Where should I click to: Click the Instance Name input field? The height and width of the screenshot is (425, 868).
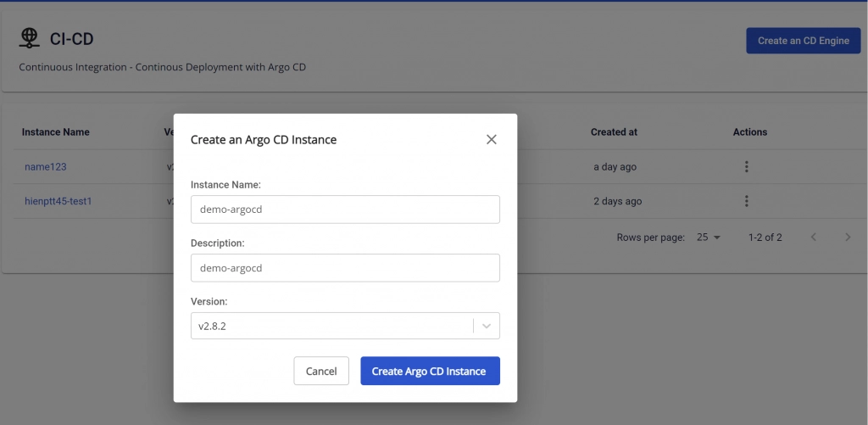coord(345,210)
